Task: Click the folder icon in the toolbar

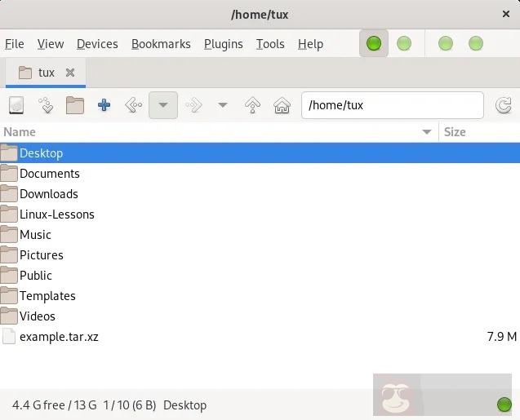Action: click(75, 105)
